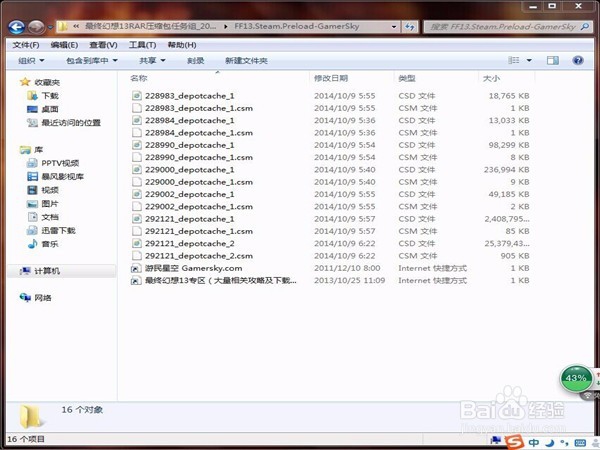The image size is (600, 450).
Task: Select file 228983_depotcache_1 icon
Action: pyautogui.click(x=137, y=96)
